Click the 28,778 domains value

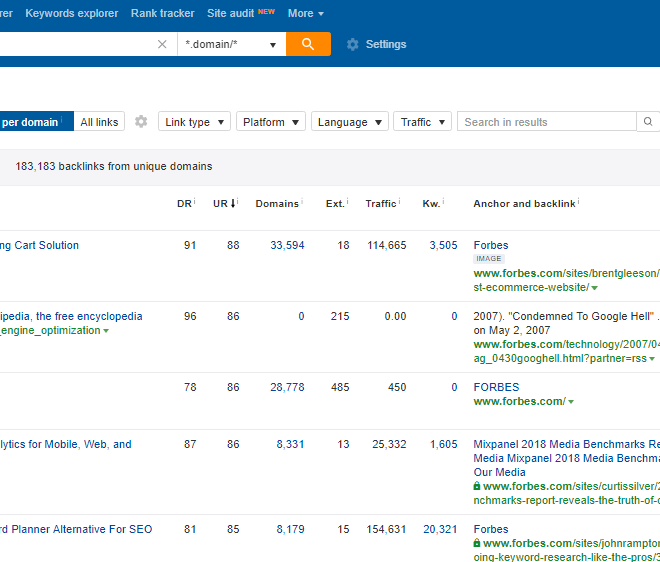coord(287,387)
